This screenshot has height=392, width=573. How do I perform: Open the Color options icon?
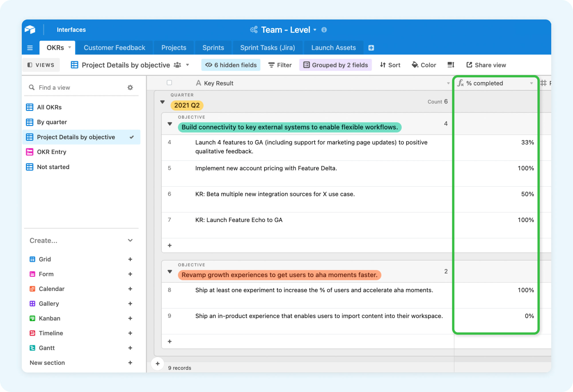(415, 65)
